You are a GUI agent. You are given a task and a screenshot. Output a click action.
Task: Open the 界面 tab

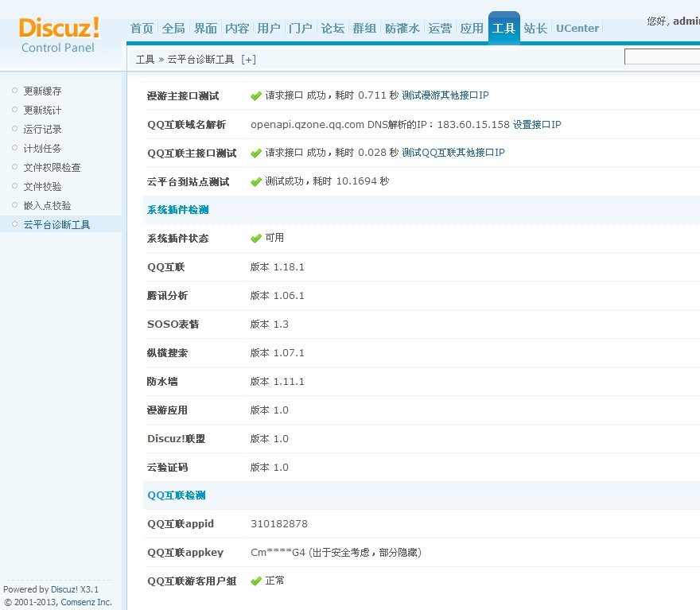pyautogui.click(x=205, y=29)
